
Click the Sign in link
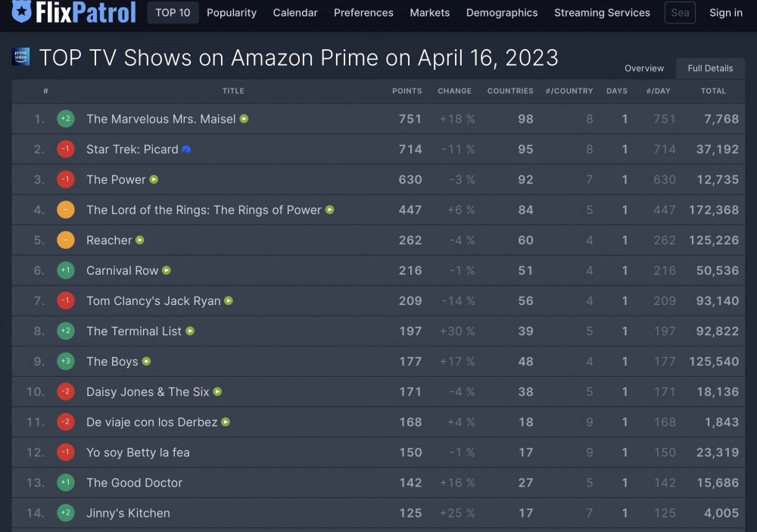click(726, 13)
